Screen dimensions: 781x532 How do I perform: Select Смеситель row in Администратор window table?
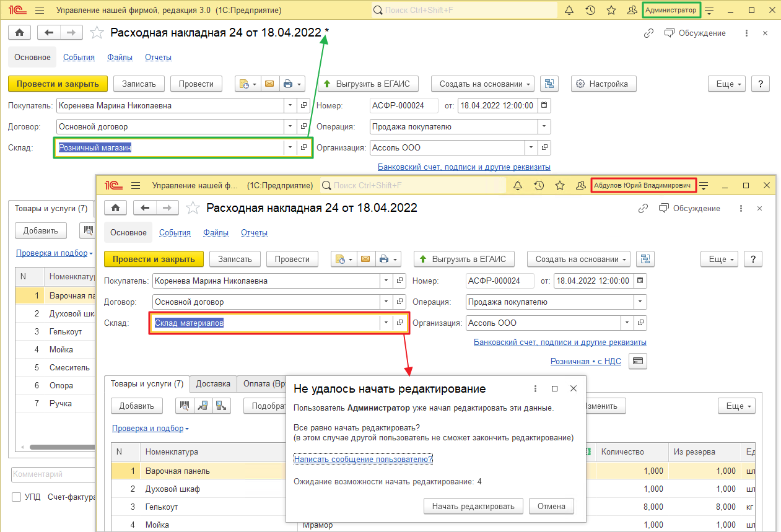56,367
